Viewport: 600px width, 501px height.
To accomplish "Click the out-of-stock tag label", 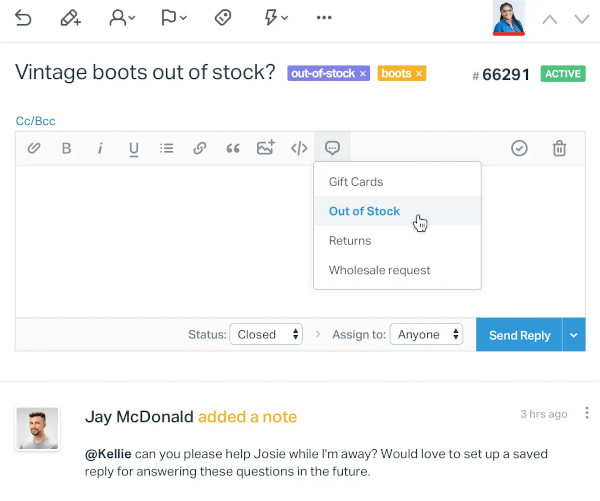I will point(323,73).
